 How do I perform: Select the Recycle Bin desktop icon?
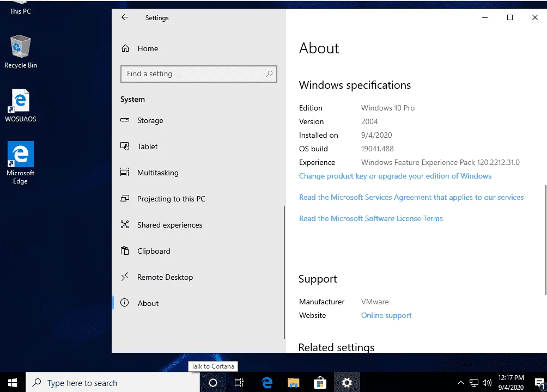click(21, 52)
